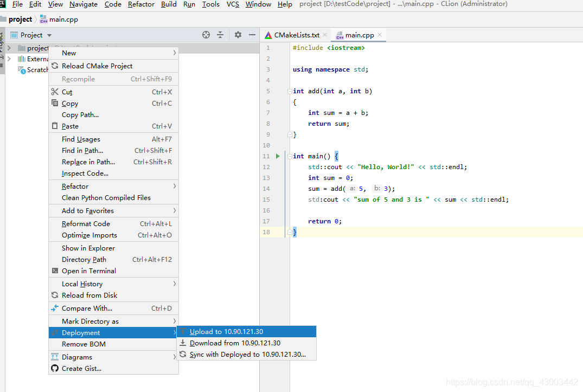Click the Paste clipboard icon

55,126
